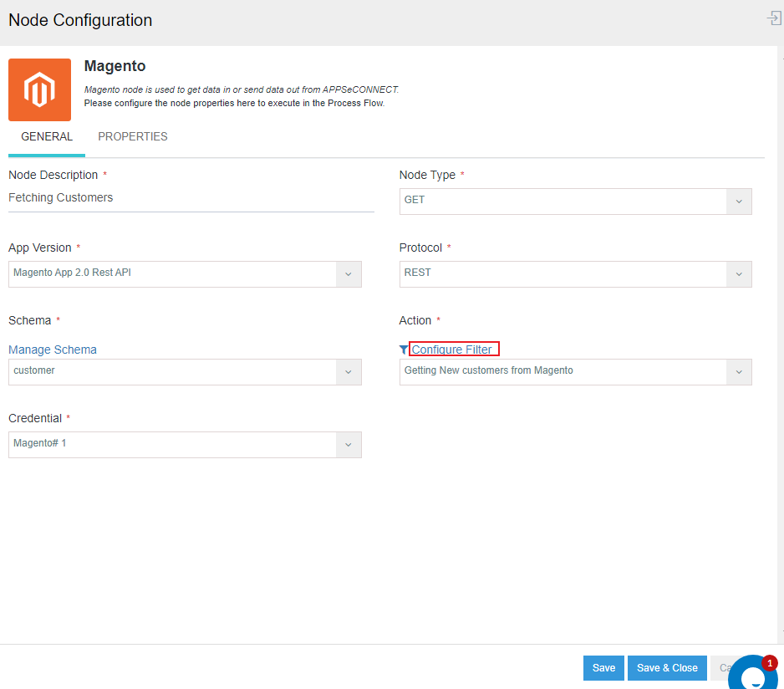
Task: Expand the Protocol dropdown arrow
Action: (738, 274)
